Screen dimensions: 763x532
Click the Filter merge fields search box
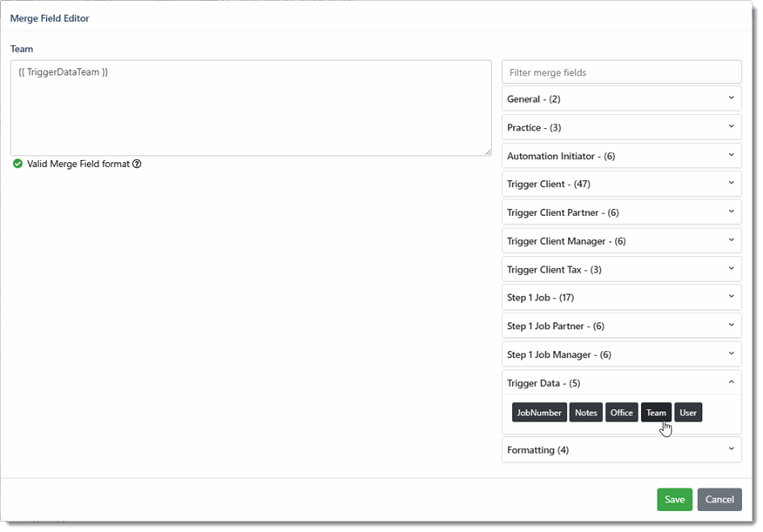621,72
